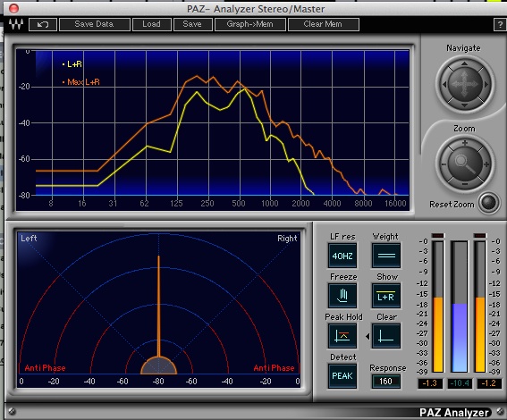This screenshot has width=507, height=420.
Task: Change the Weight setting button
Action: click(386, 256)
